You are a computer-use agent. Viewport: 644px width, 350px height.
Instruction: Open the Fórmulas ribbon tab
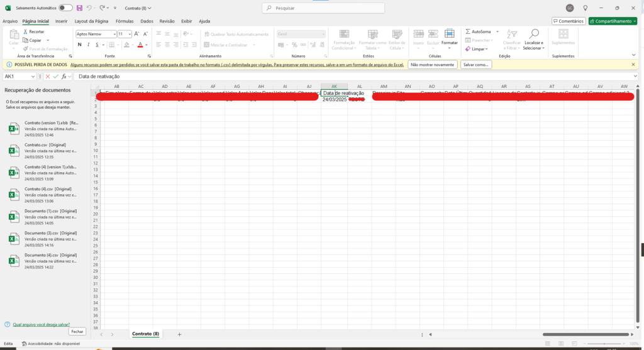[124, 21]
